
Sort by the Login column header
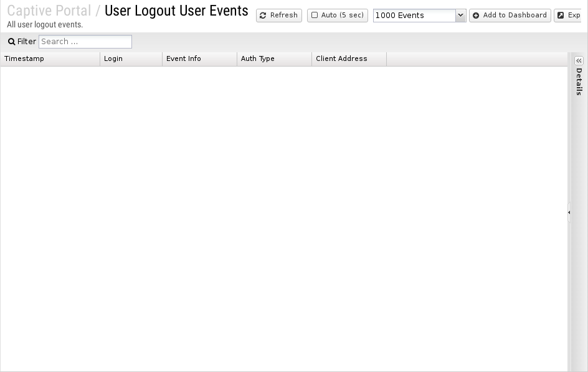(131, 59)
